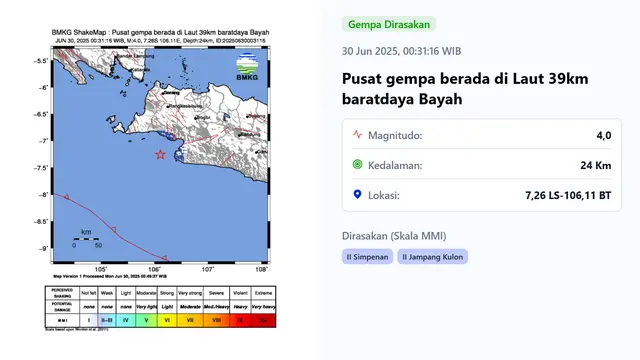
Task: Click the MMI VII legend swatch
Action: [x=190, y=320]
